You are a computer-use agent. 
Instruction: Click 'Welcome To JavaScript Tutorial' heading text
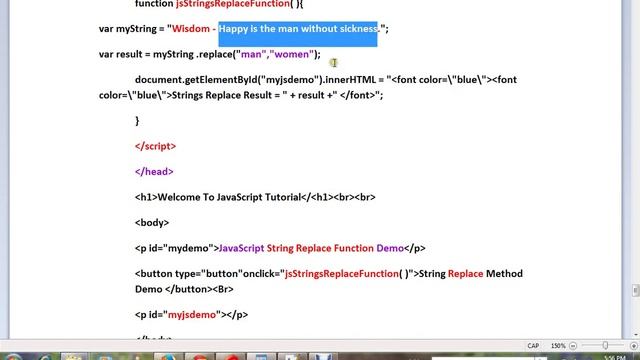(x=229, y=198)
